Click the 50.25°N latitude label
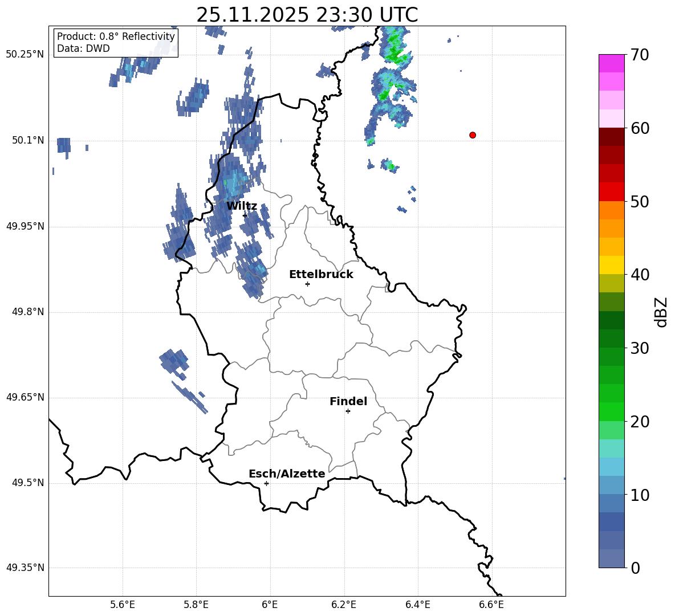The image size is (675, 616). tap(25, 55)
